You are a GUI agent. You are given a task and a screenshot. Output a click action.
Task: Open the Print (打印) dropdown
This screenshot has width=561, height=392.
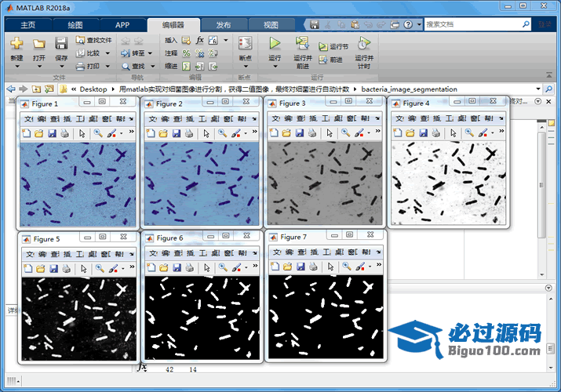click(x=93, y=66)
